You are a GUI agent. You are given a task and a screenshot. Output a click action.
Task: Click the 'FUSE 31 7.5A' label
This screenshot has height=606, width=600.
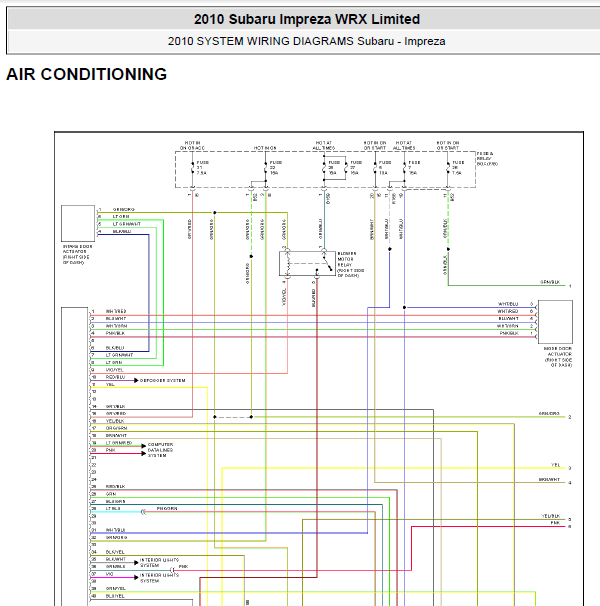coord(203,168)
